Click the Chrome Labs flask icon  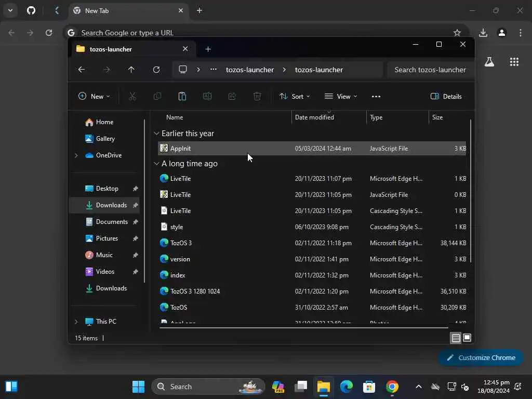point(489,62)
